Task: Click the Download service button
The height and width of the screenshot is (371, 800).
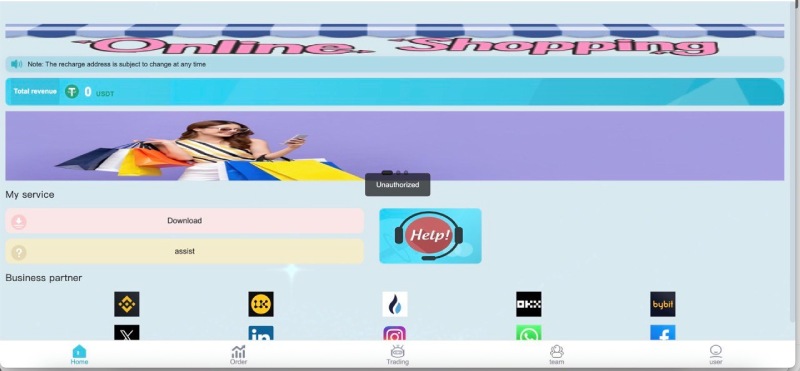Action: pos(185,221)
